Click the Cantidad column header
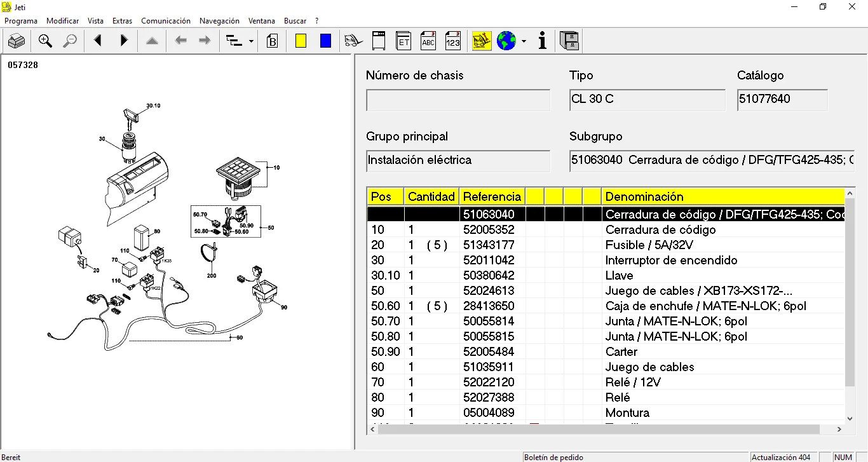 coord(432,196)
